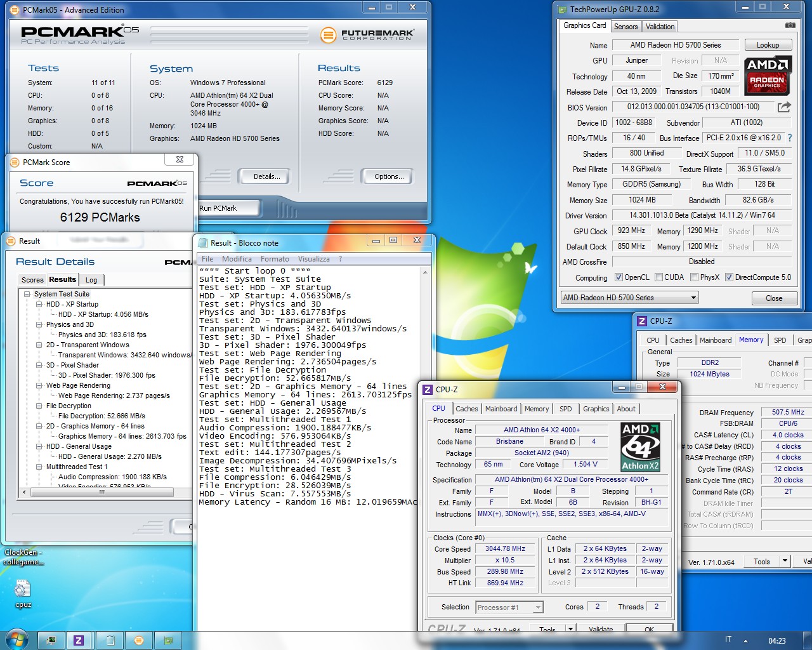Show hidden tray icons arrow
The width and height of the screenshot is (812, 650).
pyautogui.click(x=745, y=640)
